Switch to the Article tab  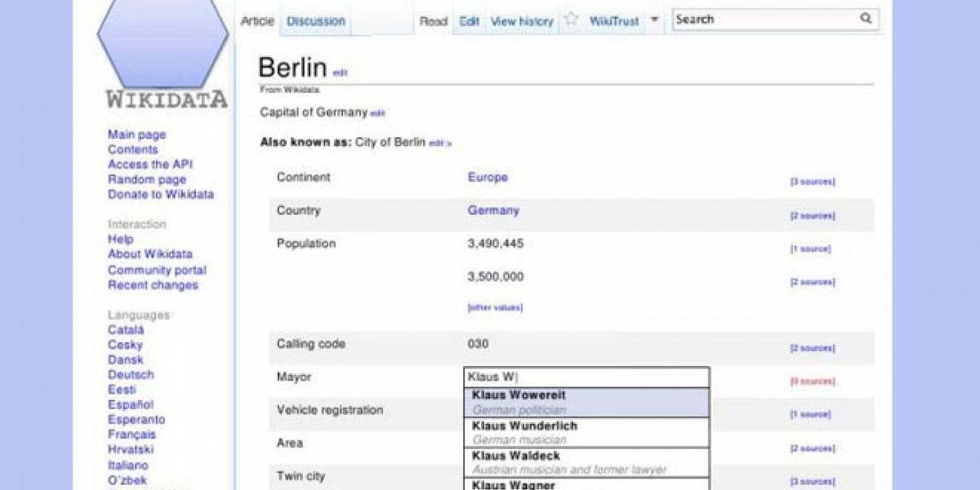(257, 21)
